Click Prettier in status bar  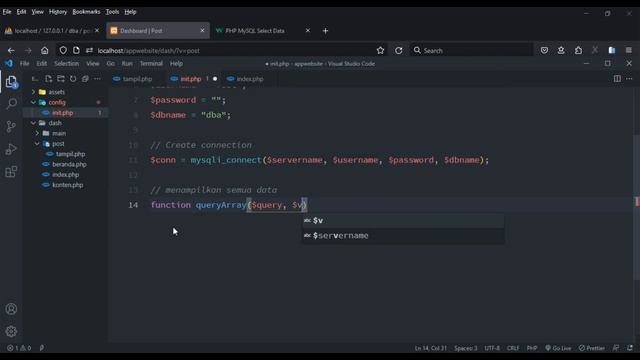click(592, 348)
